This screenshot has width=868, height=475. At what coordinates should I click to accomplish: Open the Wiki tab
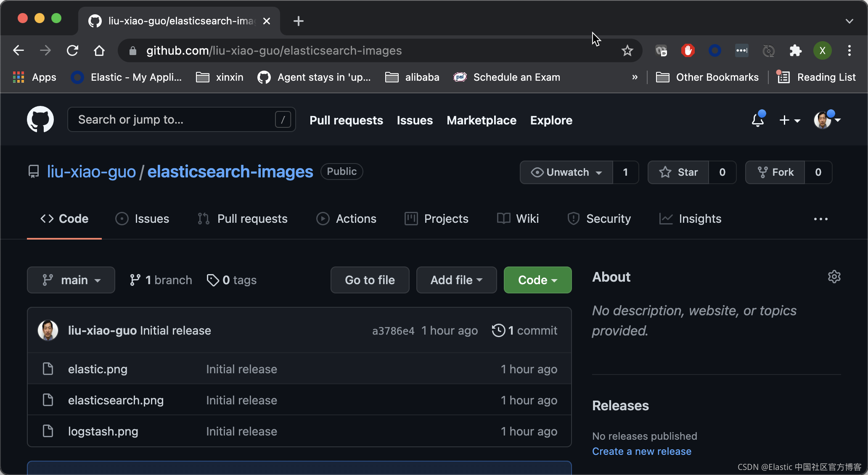pos(518,219)
